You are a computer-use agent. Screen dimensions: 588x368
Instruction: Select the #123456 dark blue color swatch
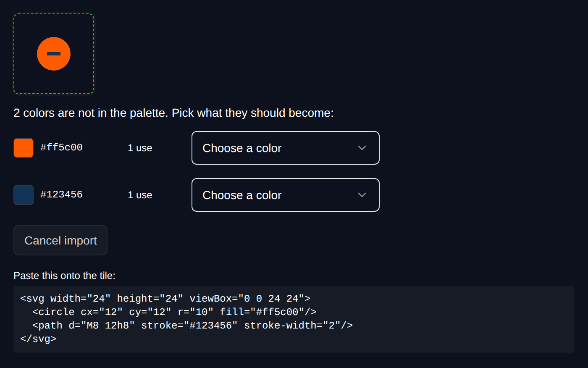point(24,195)
